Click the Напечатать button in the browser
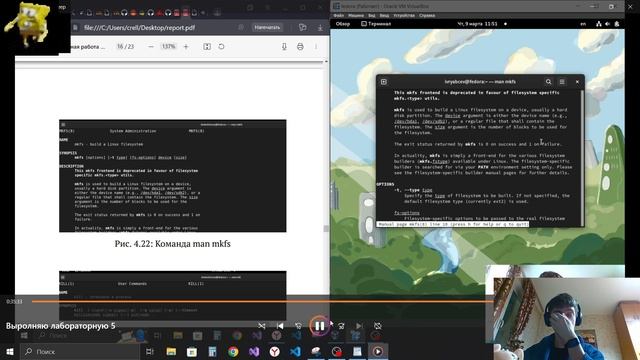Viewport: 640px width, 360px height. click(x=267, y=27)
